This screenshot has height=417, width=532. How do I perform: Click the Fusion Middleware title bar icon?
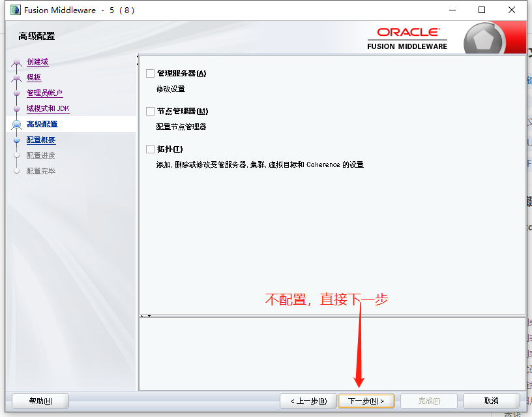(15, 10)
